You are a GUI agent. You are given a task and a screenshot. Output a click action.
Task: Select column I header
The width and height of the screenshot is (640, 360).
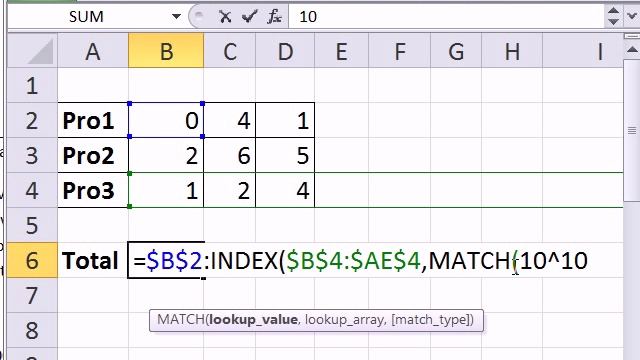point(583,51)
